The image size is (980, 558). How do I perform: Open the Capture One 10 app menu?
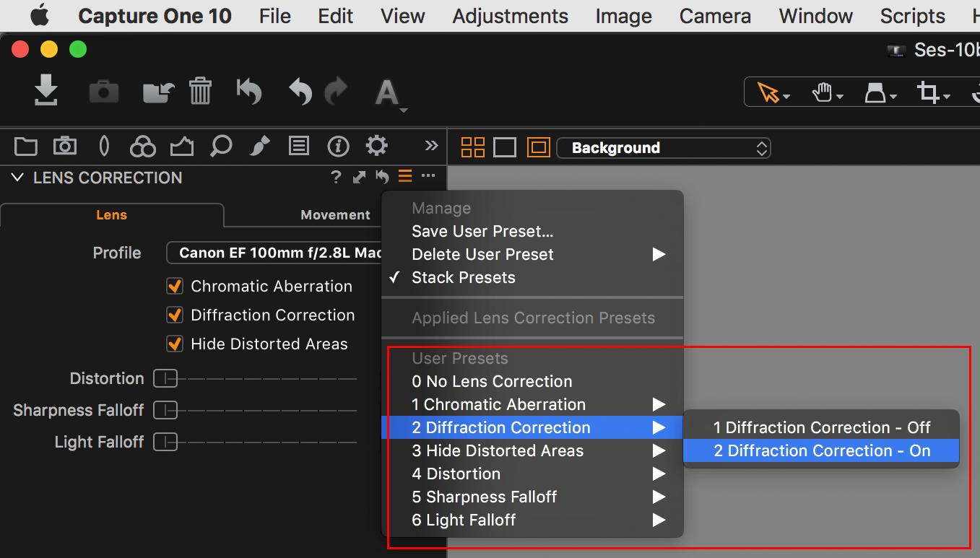tap(155, 16)
